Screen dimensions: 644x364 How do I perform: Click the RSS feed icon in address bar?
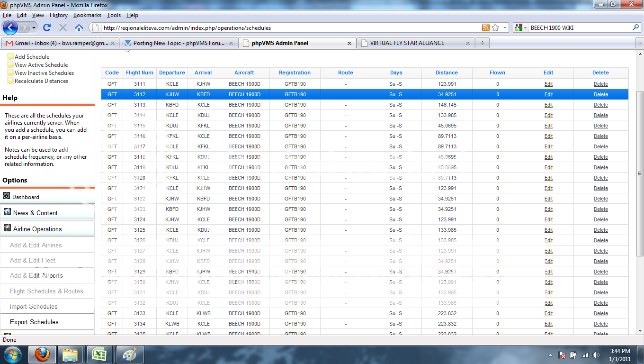(485, 27)
